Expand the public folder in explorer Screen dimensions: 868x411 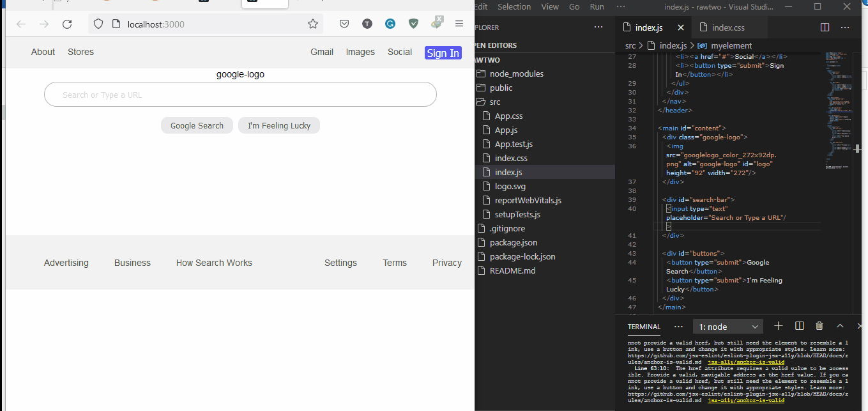point(501,88)
